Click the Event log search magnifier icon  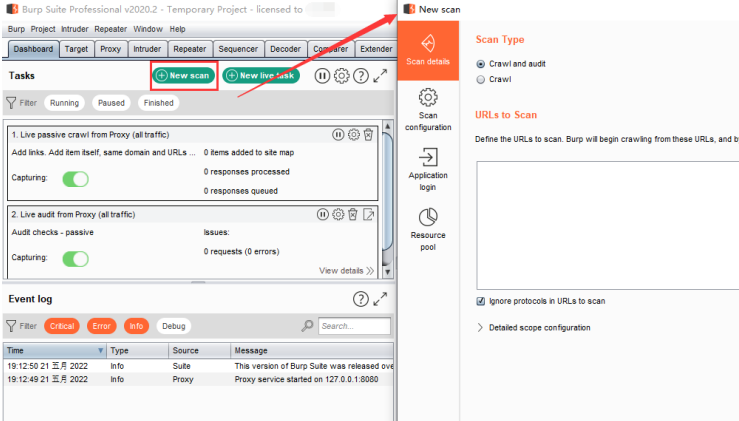(307, 326)
